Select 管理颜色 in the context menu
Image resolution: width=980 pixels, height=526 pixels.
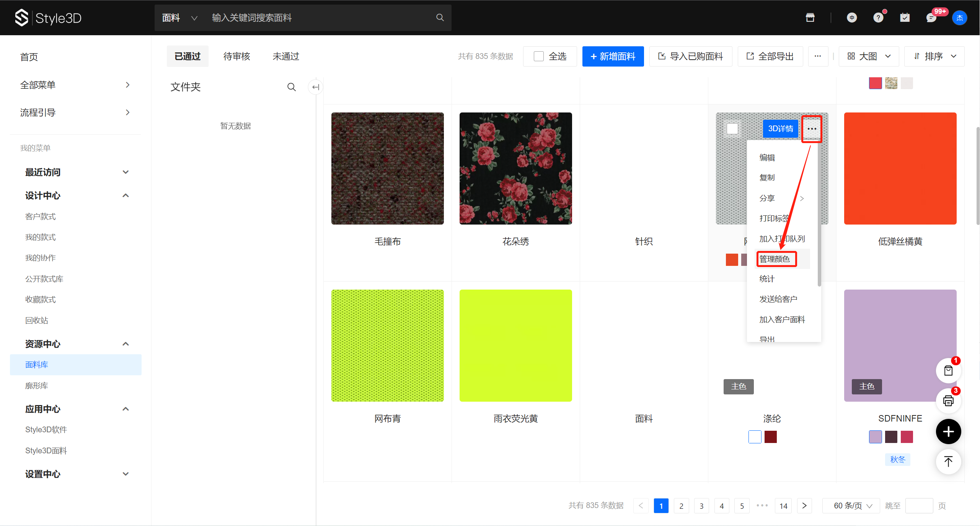point(775,259)
